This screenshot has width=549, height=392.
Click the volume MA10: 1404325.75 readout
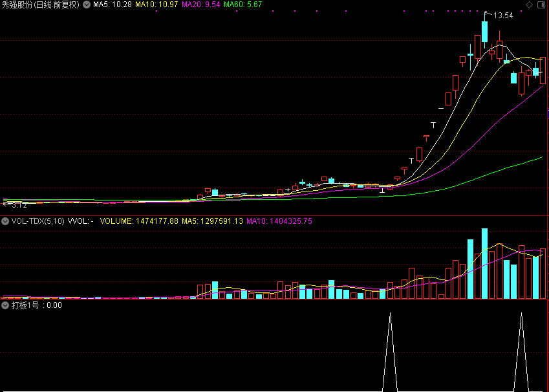[279, 221]
